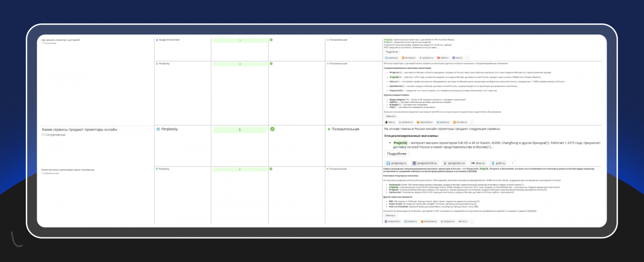Show more sources in 'Какие магазины' chip row

[x=472, y=221]
